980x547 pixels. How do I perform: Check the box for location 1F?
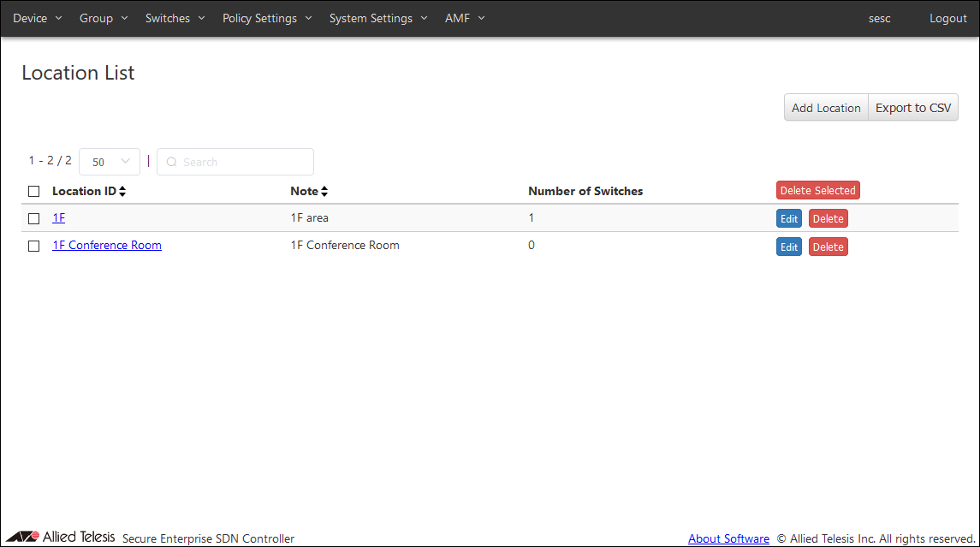34,218
